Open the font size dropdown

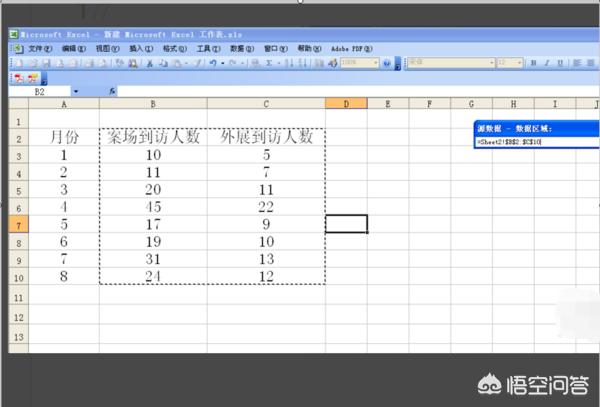(519, 62)
